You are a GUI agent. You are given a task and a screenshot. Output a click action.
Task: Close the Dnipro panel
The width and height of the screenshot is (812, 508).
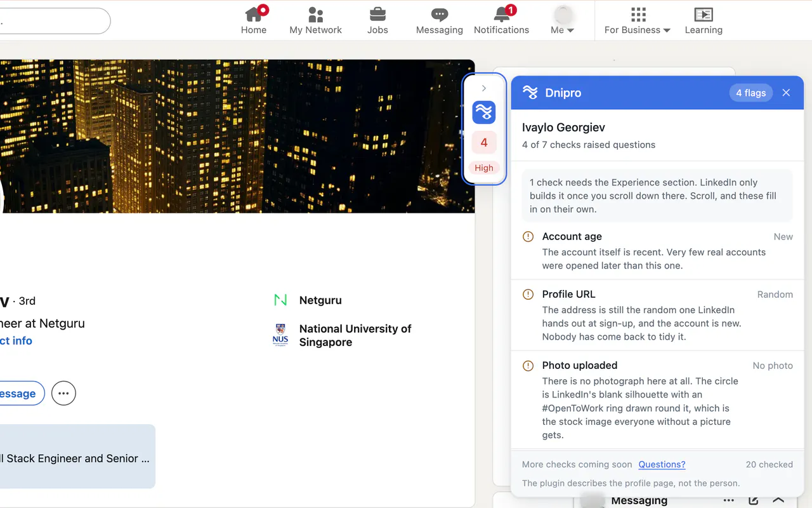tap(786, 93)
